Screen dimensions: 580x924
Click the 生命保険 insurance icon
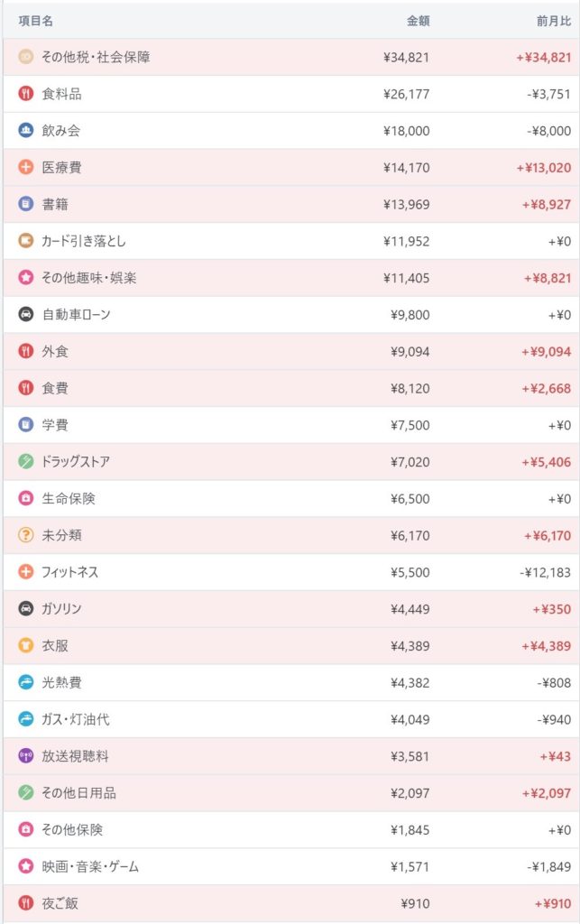[25, 499]
